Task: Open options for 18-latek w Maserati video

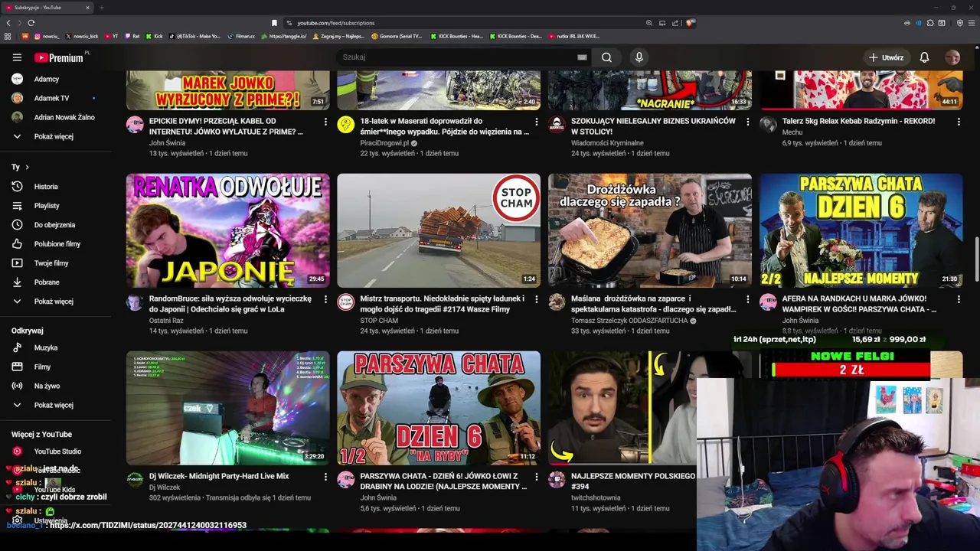Action: coord(536,122)
